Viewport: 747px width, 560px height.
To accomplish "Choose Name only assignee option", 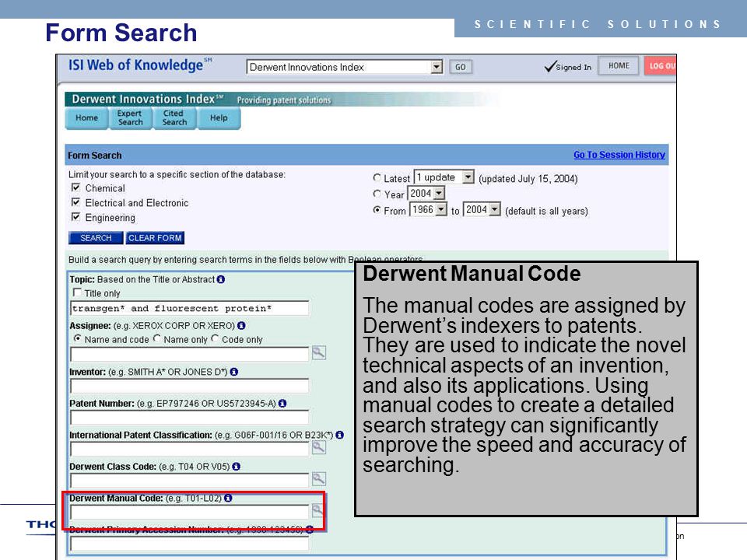I will [156, 338].
